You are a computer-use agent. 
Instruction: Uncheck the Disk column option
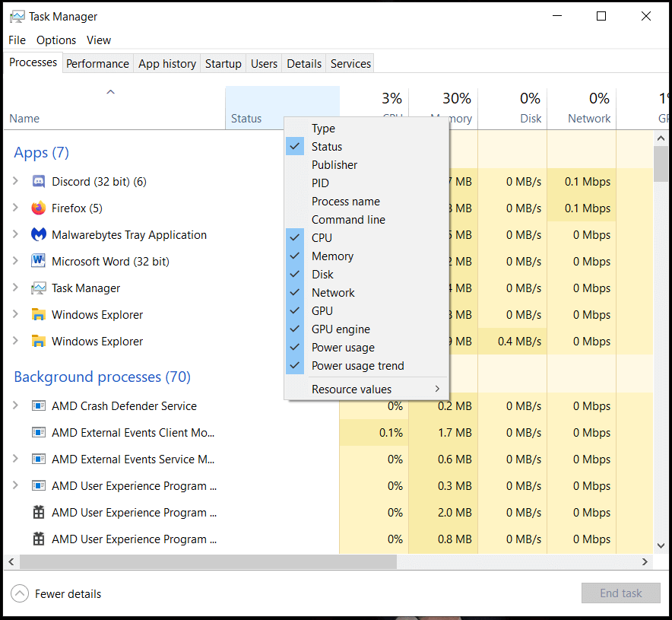tap(366, 275)
